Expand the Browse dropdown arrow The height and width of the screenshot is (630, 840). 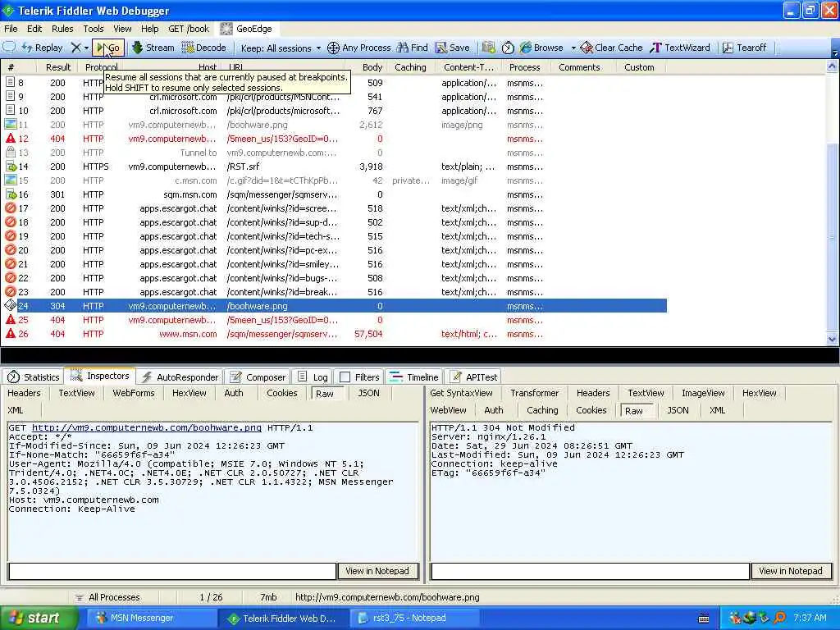point(573,48)
